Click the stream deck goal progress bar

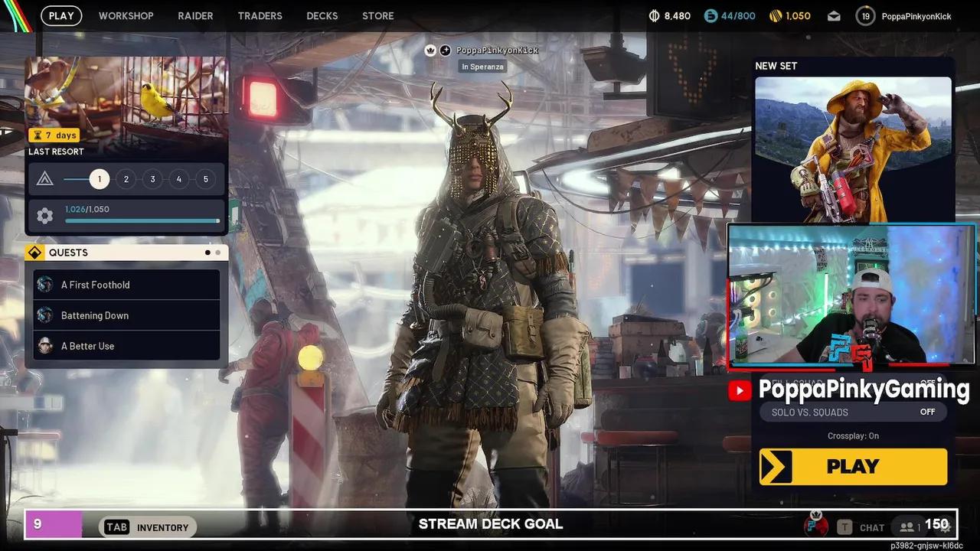[x=491, y=524]
